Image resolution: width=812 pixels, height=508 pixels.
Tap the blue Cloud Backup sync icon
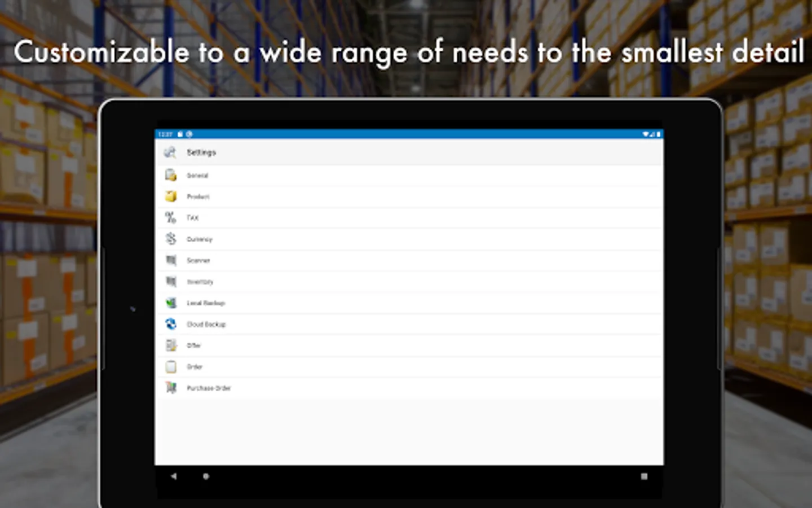(x=170, y=324)
